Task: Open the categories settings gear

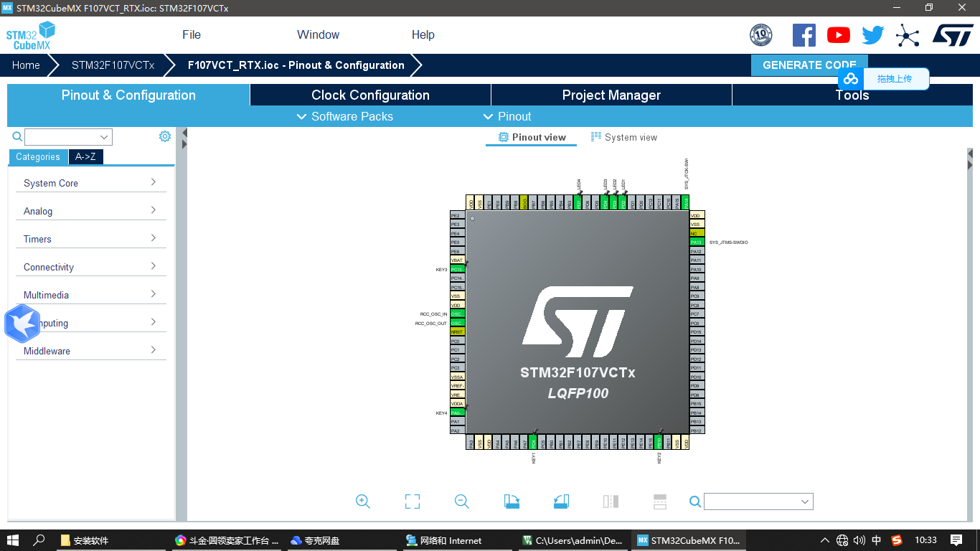Action: pos(165,136)
